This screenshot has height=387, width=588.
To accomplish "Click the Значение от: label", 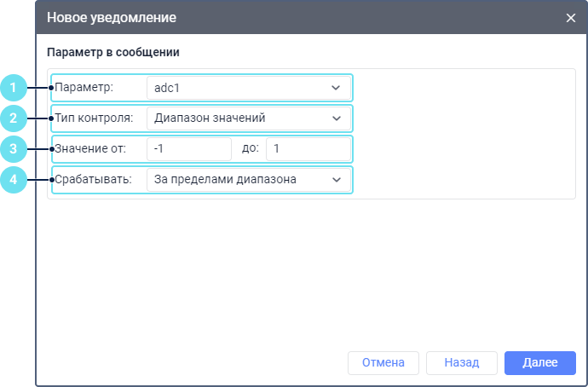I will [x=89, y=148].
